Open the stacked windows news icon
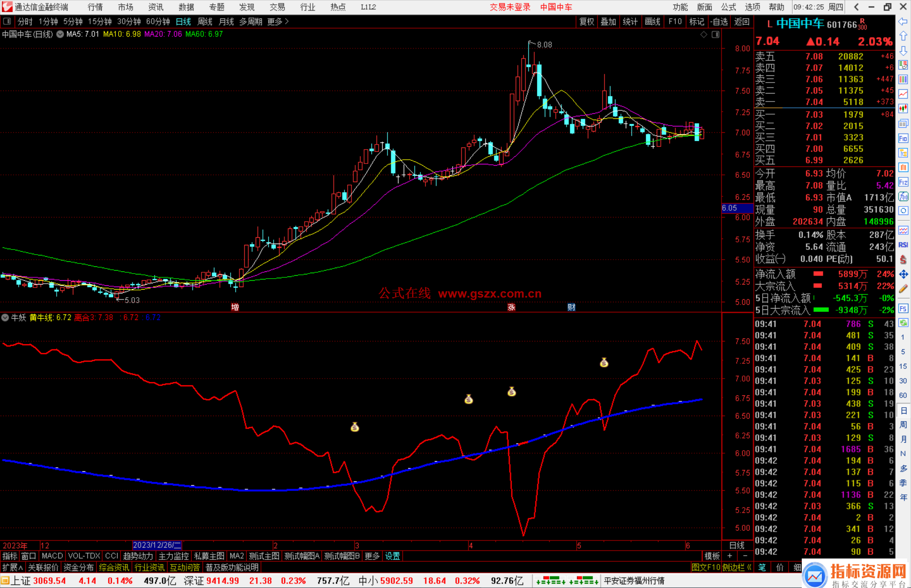Screen dimensions: 911x588 pos(903,124)
